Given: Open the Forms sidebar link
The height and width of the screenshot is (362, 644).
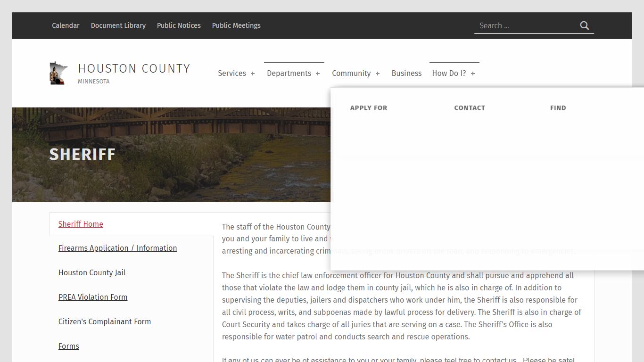Looking at the screenshot, I should [69, 346].
